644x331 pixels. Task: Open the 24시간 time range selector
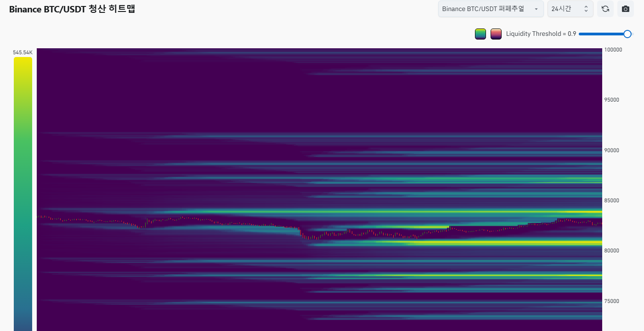coord(571,9)
